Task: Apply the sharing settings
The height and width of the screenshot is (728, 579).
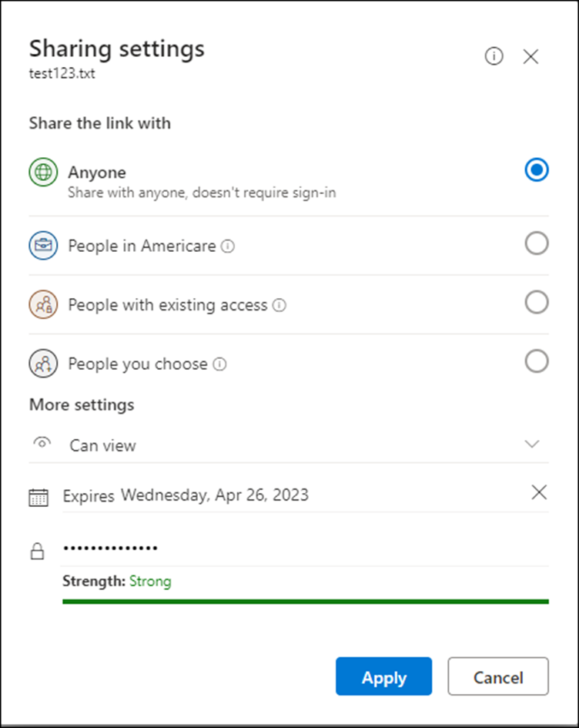Action: point(383,677)
